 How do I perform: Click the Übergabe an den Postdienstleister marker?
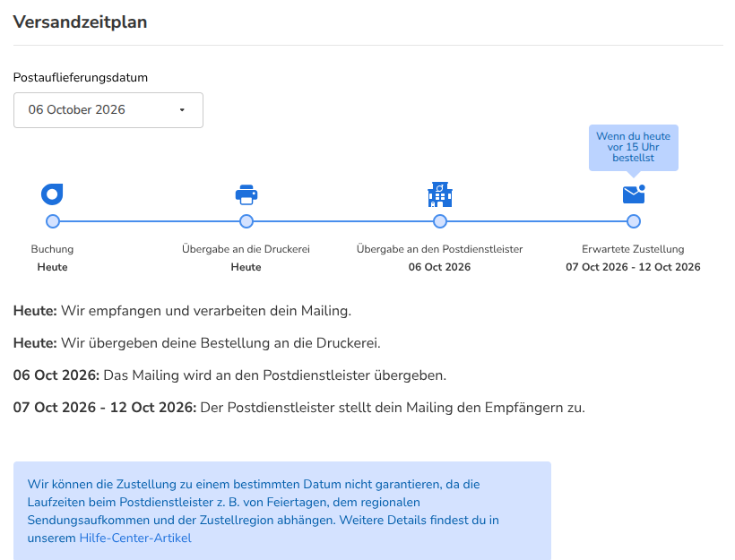pos(440,221)
